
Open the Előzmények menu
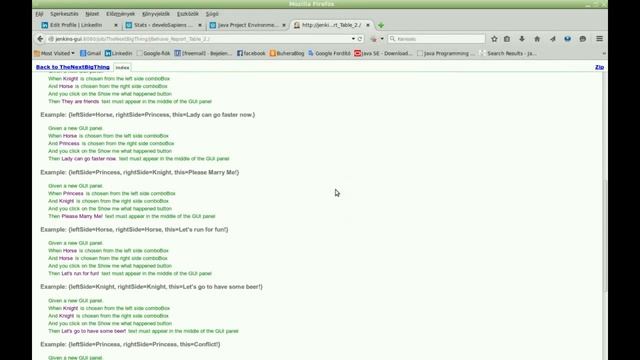[120, 14]
